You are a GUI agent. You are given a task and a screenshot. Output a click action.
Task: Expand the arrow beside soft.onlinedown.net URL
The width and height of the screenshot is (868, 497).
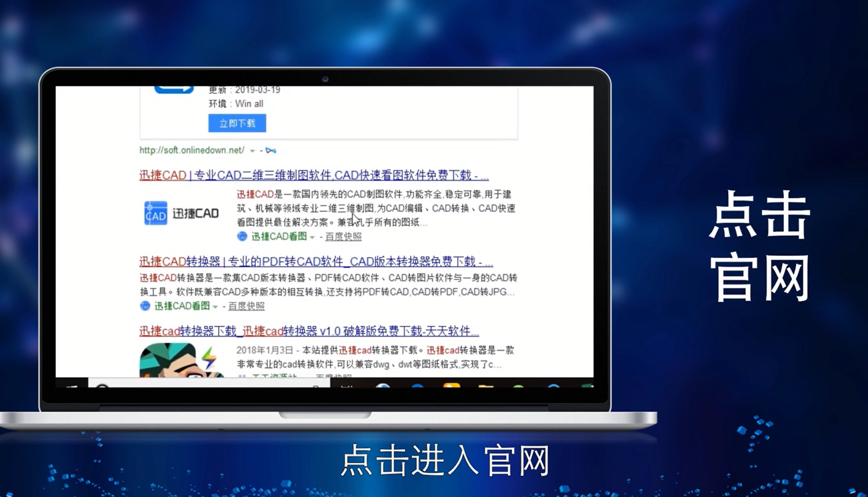click(x=252, y=151)
